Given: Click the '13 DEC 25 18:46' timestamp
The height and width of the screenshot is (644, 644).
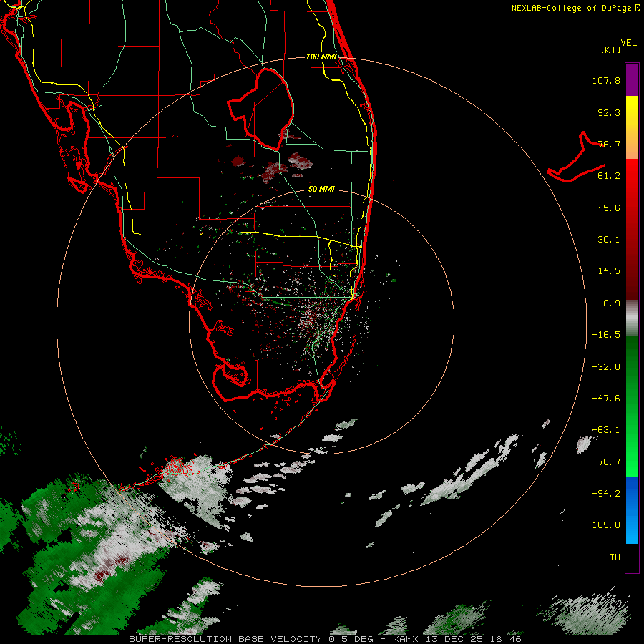Looking at the screenshot, I should point(473,639).
